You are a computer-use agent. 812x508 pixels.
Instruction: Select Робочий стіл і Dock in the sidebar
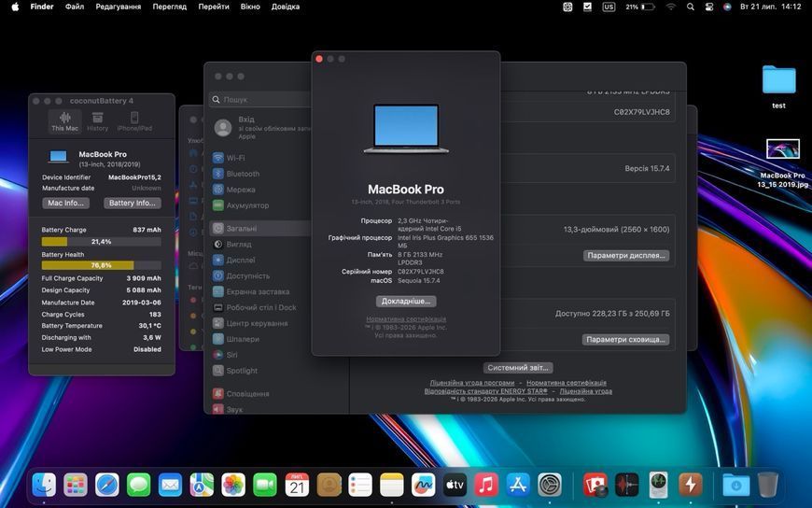click(254, 307)
